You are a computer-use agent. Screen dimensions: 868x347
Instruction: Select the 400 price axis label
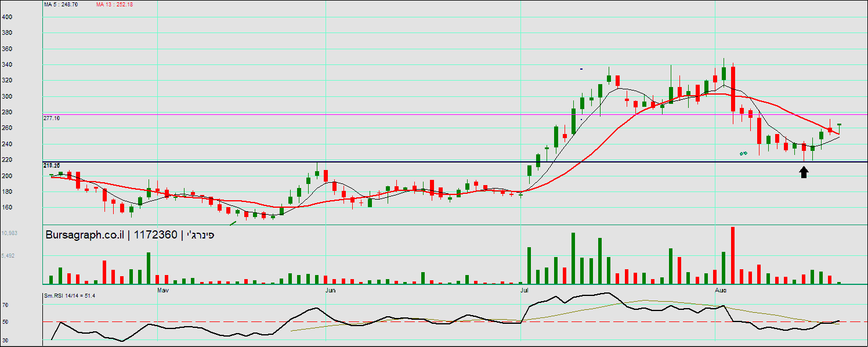8,17
